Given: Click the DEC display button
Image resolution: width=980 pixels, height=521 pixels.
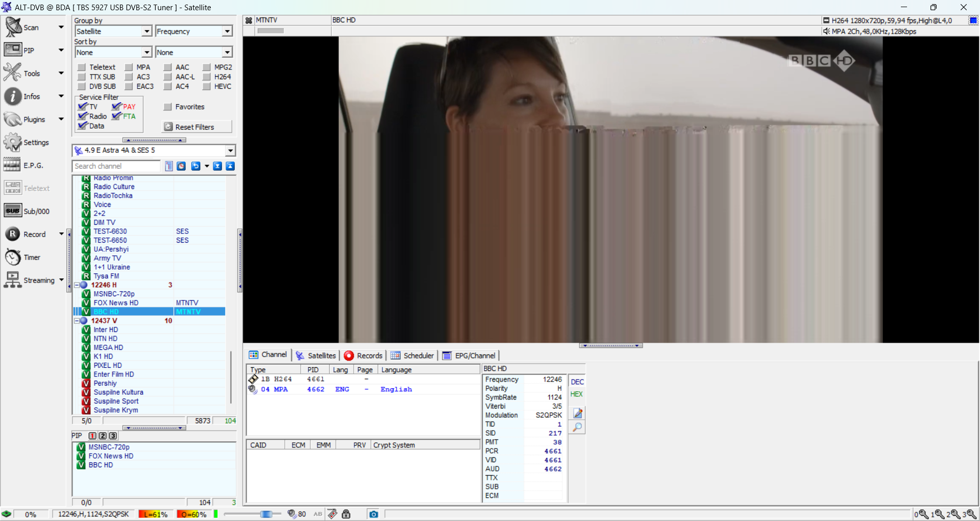Looking at the screenshot, I should coord(577,382).
